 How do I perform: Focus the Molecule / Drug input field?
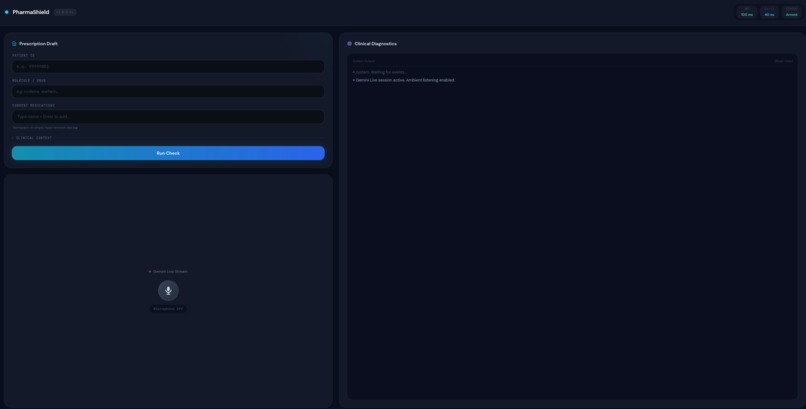168,91
